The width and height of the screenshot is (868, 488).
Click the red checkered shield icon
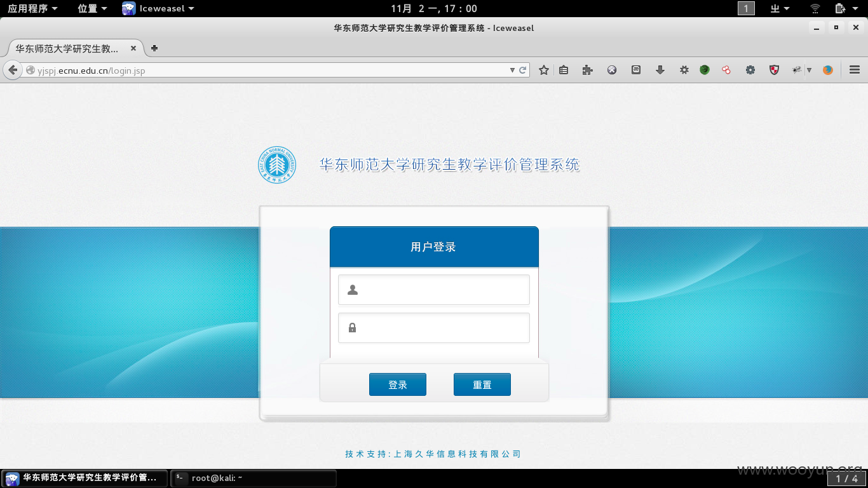(774, 70)
